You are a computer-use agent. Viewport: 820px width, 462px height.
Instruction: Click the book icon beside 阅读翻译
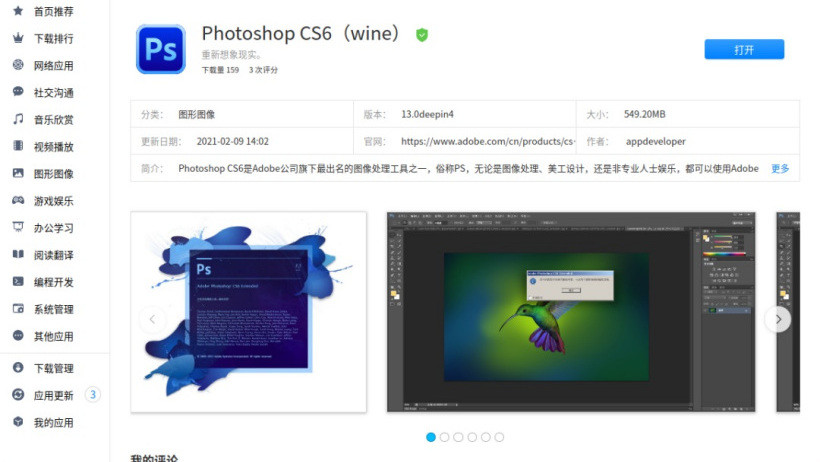tap(18, 254)
